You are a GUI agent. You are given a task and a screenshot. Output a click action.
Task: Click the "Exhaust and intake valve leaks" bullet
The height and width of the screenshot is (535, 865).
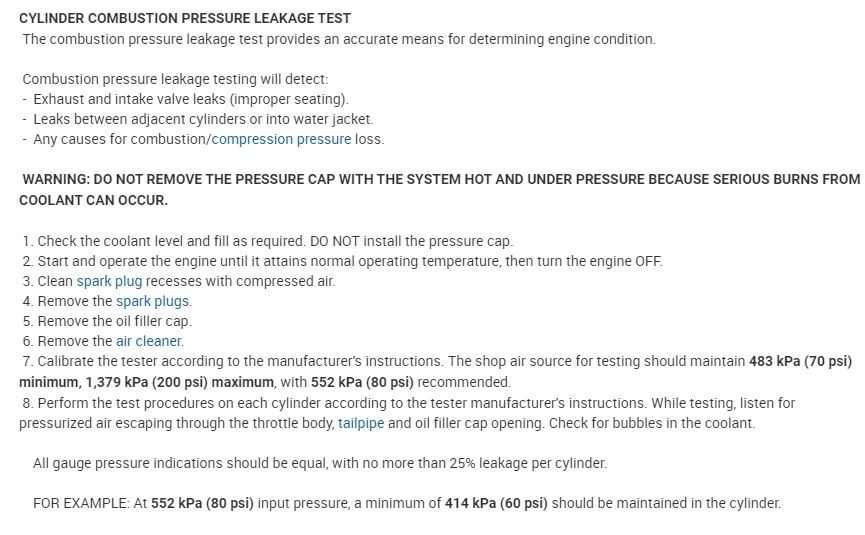tap(190, 99)
